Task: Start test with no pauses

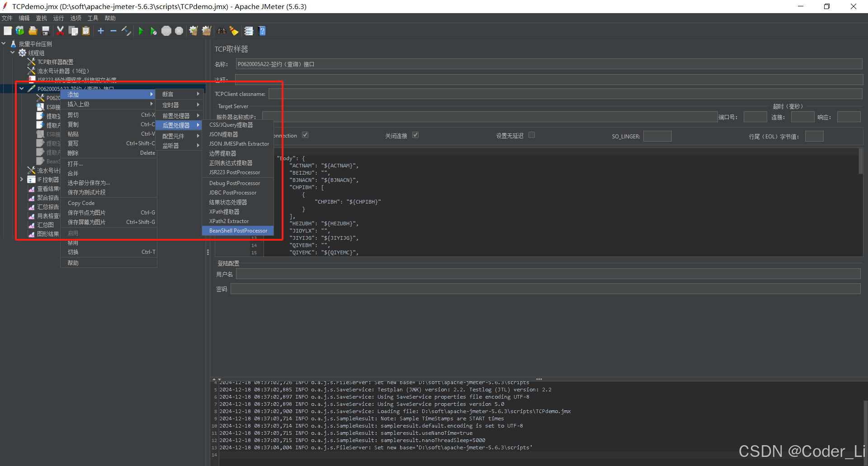Action: (x=154, y=31)
